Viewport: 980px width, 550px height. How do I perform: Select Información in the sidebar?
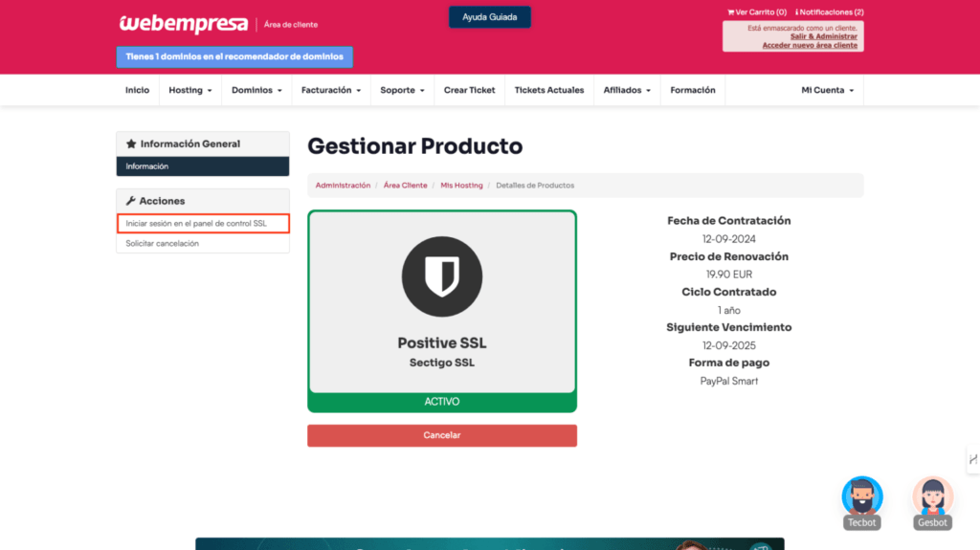[203, 166]
